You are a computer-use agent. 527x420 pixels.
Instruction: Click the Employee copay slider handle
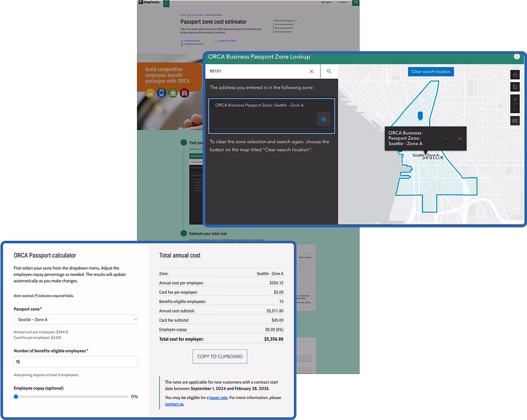tap(16, 396)
